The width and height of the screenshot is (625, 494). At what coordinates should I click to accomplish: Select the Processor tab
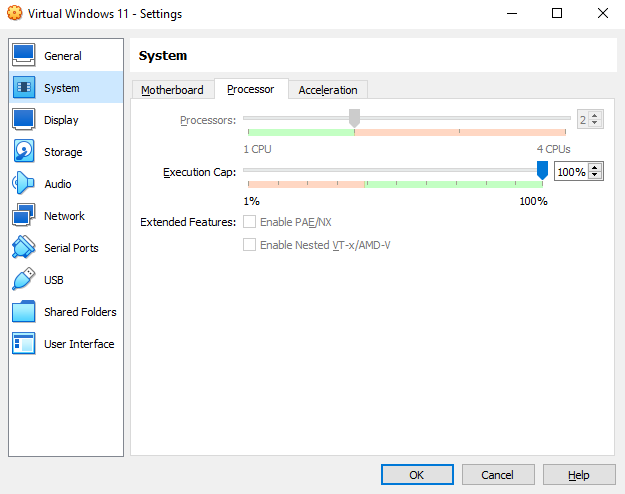(251, 89)
